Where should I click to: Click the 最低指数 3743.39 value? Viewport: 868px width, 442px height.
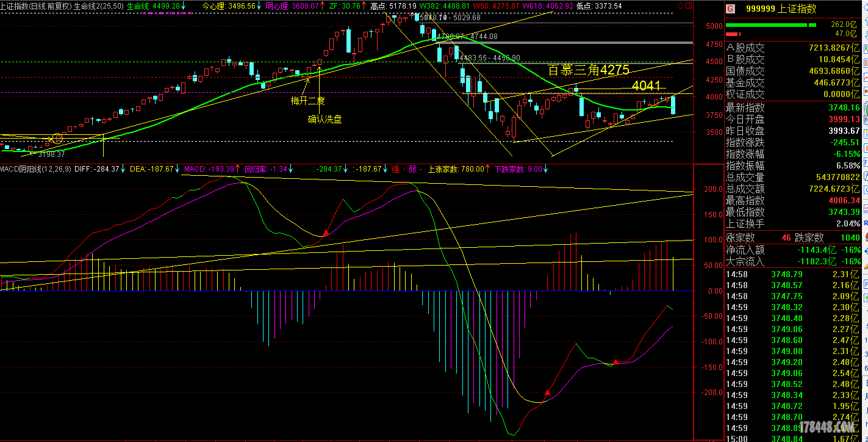point(844,212)
